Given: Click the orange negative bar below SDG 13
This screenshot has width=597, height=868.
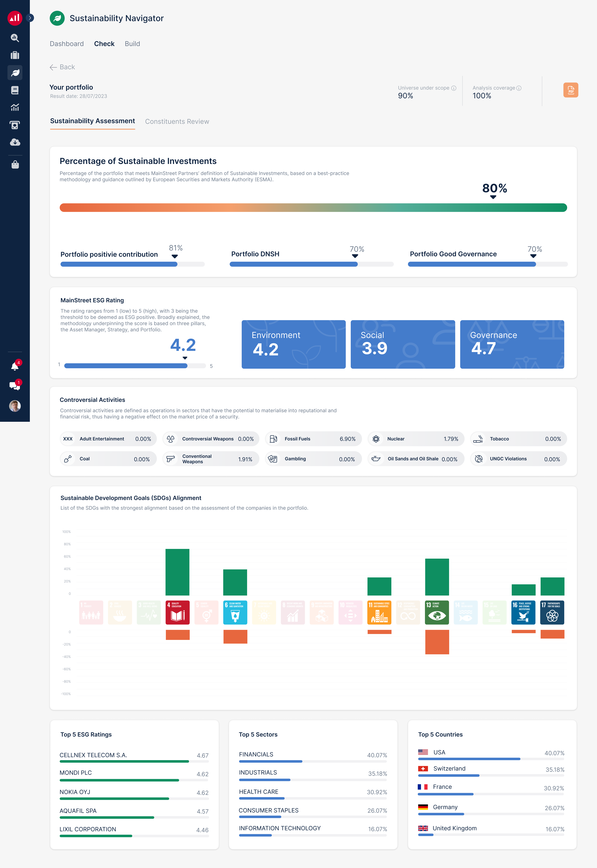Looking at the screenshot, I should pos(437,642).
